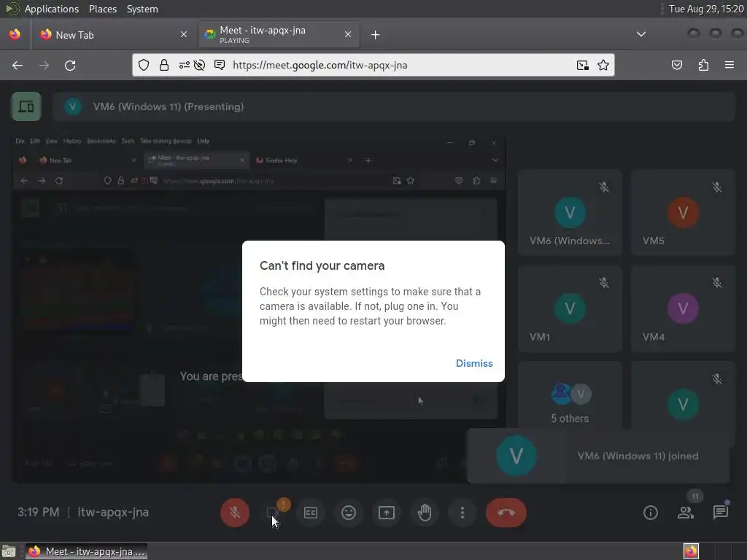
Task: Close the Meet browser tab
Action: (x=348, y=34)
